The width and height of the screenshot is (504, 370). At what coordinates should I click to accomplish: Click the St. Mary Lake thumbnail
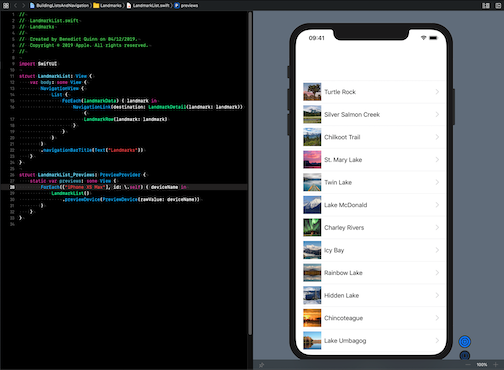[312, 160]
